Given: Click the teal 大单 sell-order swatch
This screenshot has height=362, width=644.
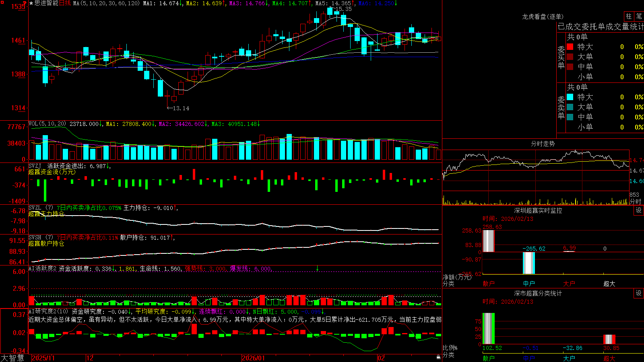Looking at the screenshot, I should click(x=570, y=107).
